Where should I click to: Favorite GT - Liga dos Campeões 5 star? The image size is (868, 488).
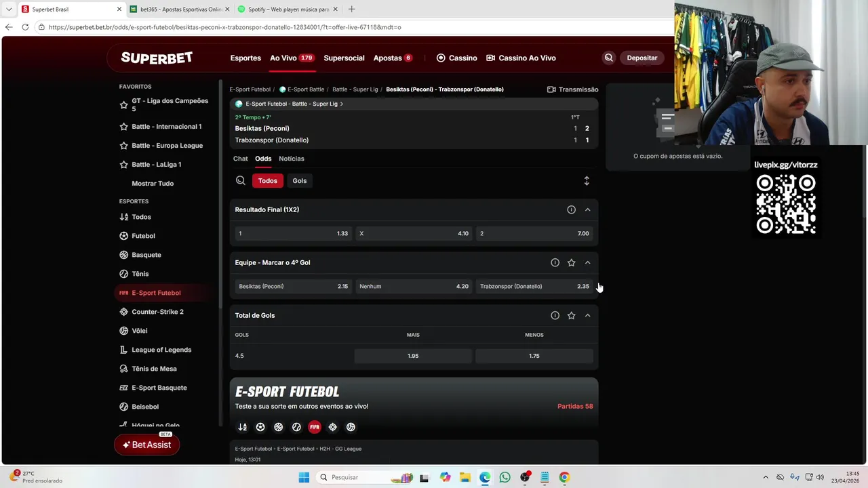click(x=123, y=105)
